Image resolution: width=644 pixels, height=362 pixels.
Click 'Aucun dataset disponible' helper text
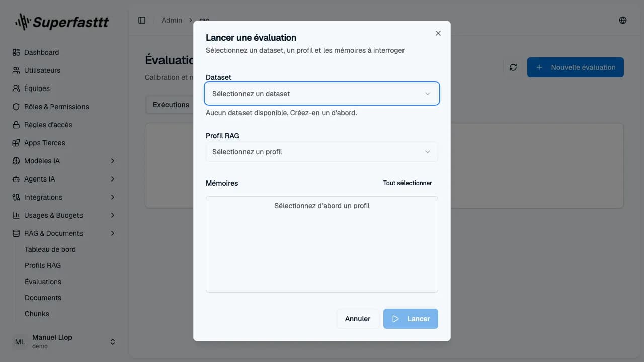tap(281, 113)
